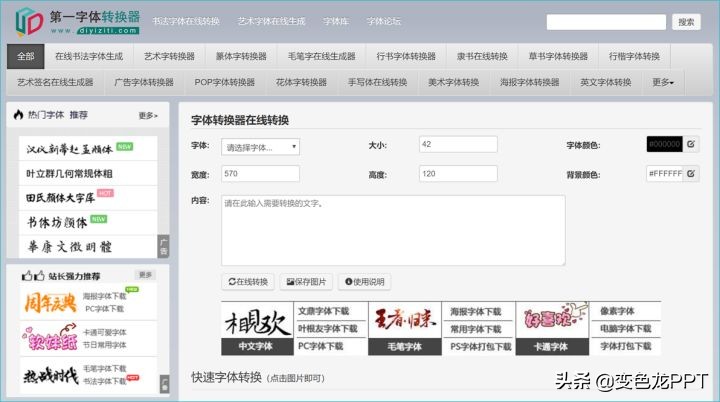Click 艺术字体在线生成 in top navigation

[271, 21]
